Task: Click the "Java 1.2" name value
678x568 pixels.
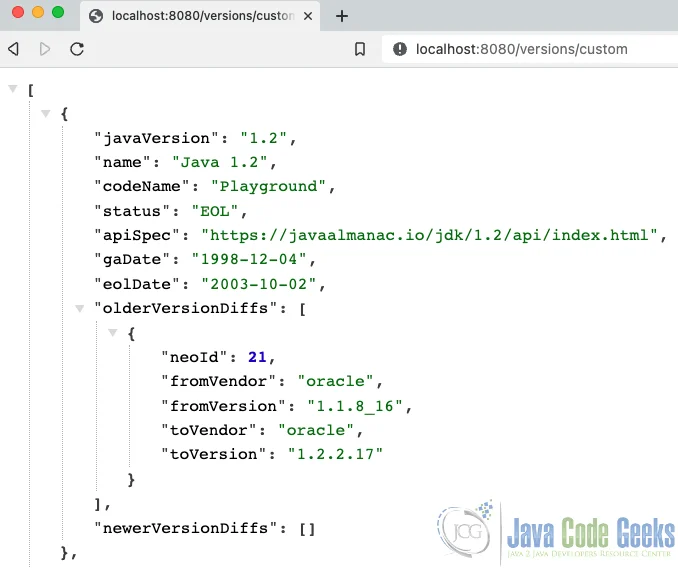Action: pos(220,163)
